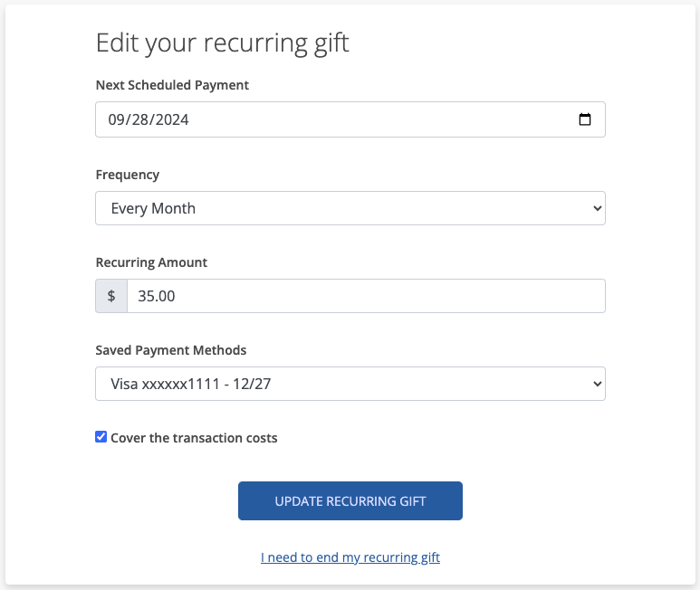
Task: Click the dollar sign prefix beside amount
Action: pos(111,296)
